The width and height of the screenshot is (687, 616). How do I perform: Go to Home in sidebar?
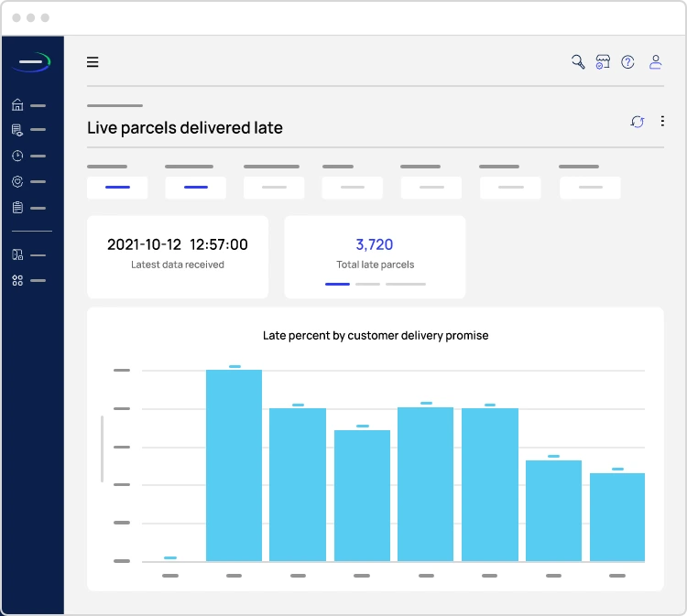point(17,105)
